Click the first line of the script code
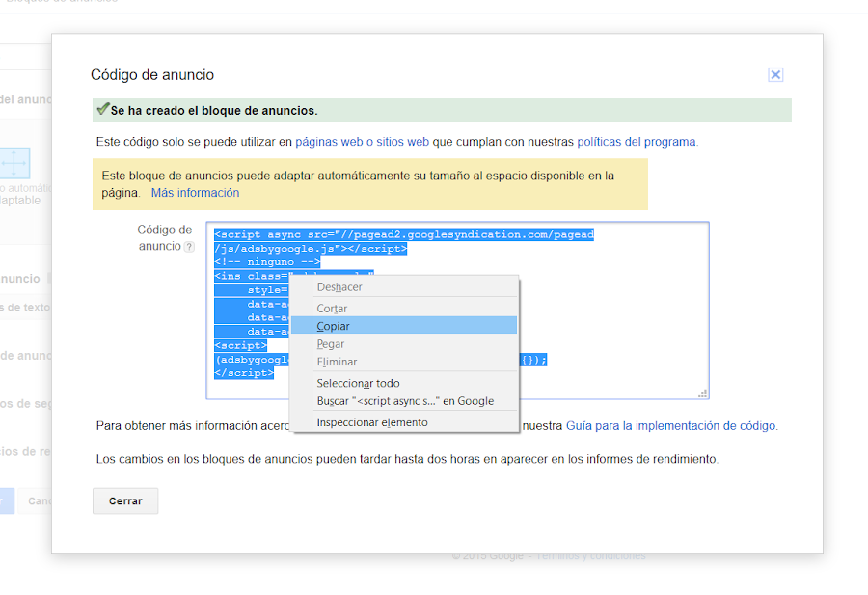Image resolution: width=868 pixels, height=595 pixels. (x=404, y=234)
